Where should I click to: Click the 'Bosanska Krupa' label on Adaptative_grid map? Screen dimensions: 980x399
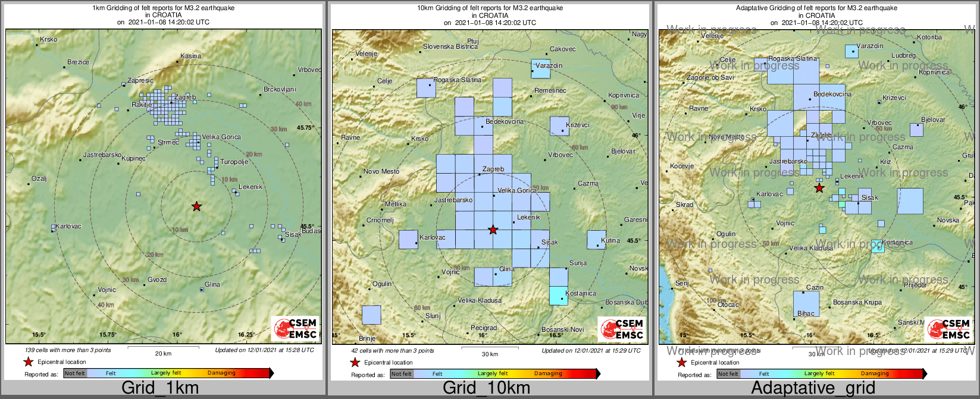point(857,302)
